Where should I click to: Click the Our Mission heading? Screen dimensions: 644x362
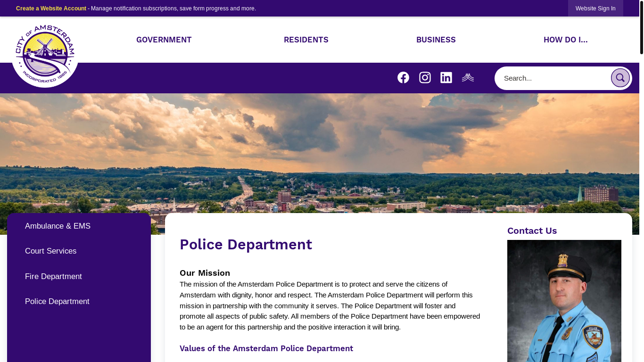click(205, 273)
